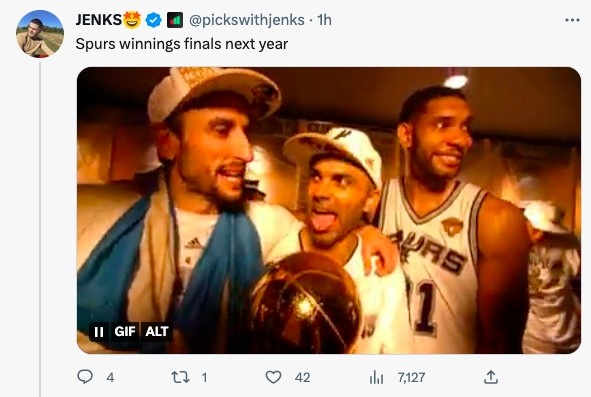
Task: Click the GIF label badge
Action: pyautogui.click(x=125, y=332)
